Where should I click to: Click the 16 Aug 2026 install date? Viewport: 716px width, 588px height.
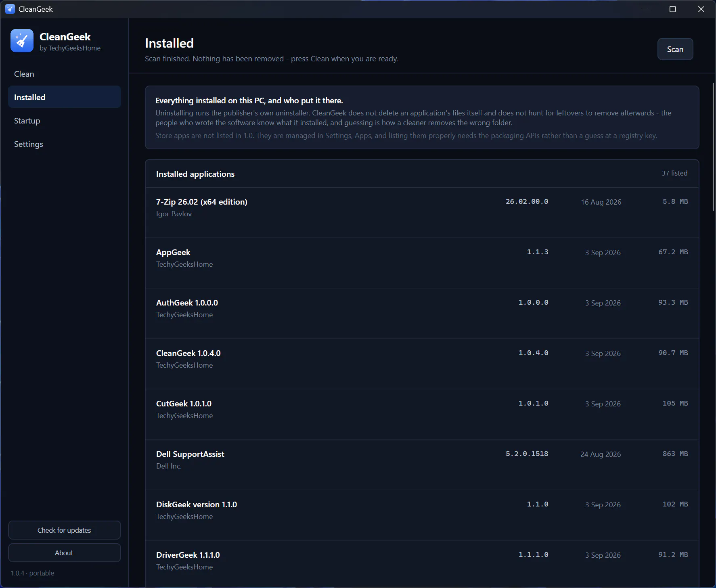(601, 202)
